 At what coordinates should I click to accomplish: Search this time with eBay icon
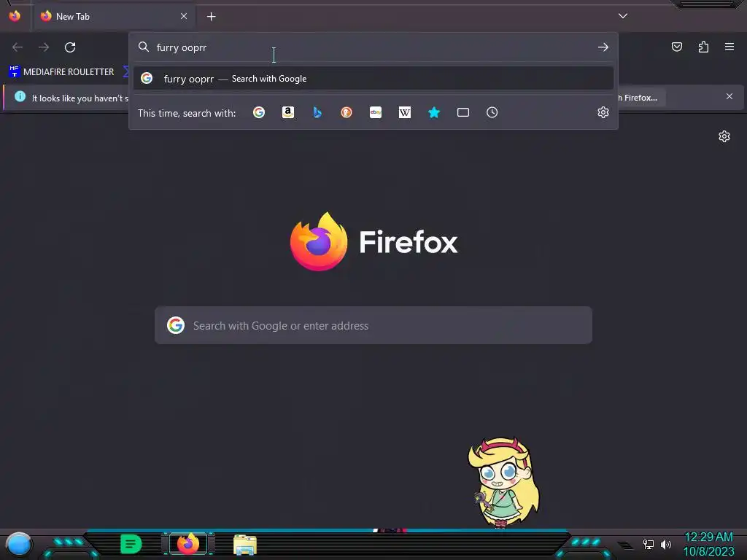pyautogui.click(x=376, y=112)
